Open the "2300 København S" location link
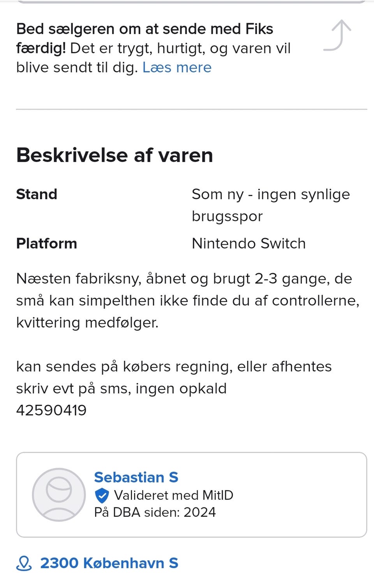 (x=109, y=563)
